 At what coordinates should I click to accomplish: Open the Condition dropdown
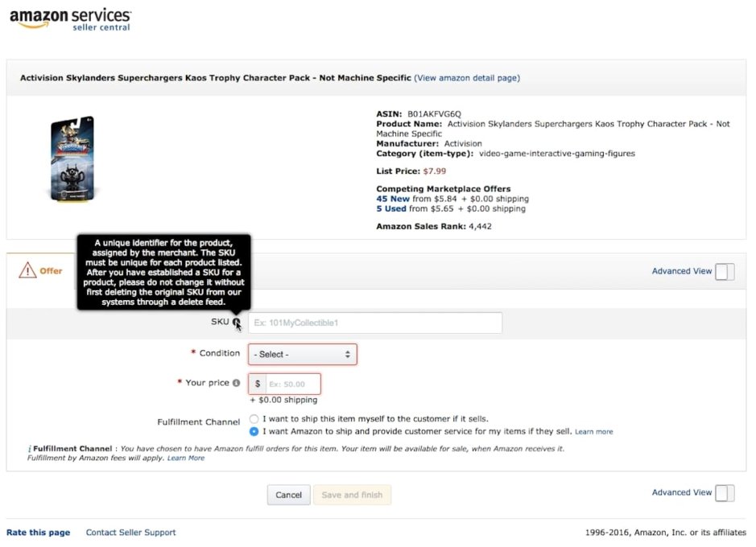302,354
